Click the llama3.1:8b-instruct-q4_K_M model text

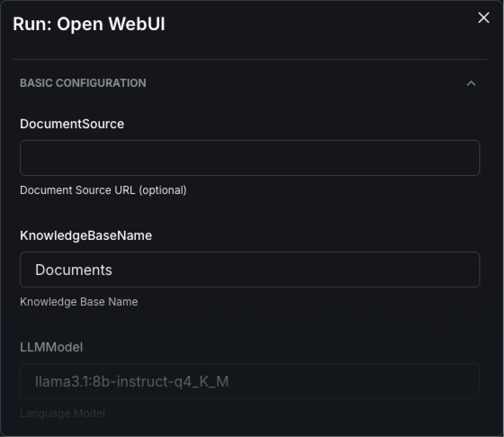click(x=132, y=382)
